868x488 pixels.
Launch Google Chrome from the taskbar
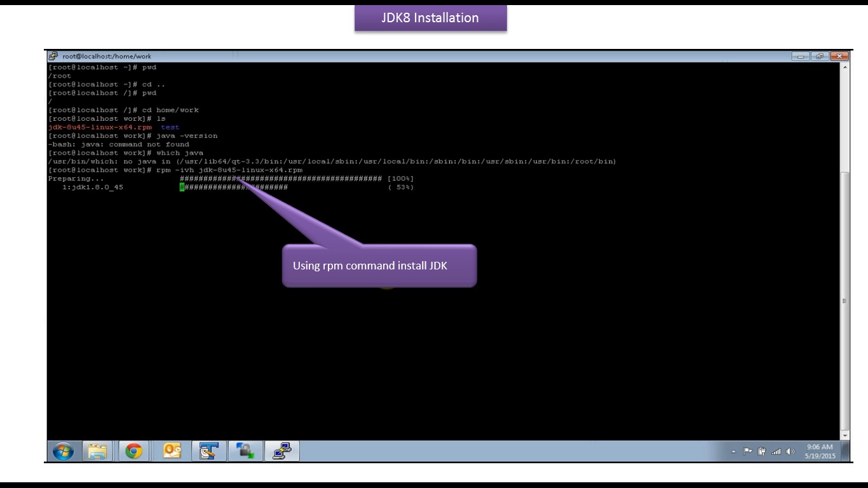(133, 451)
